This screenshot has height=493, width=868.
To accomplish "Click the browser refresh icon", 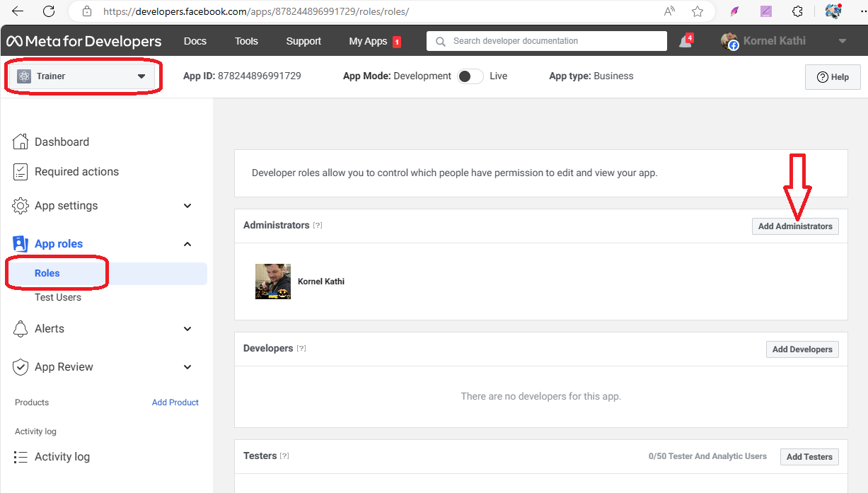I will [x=49, y=11].
